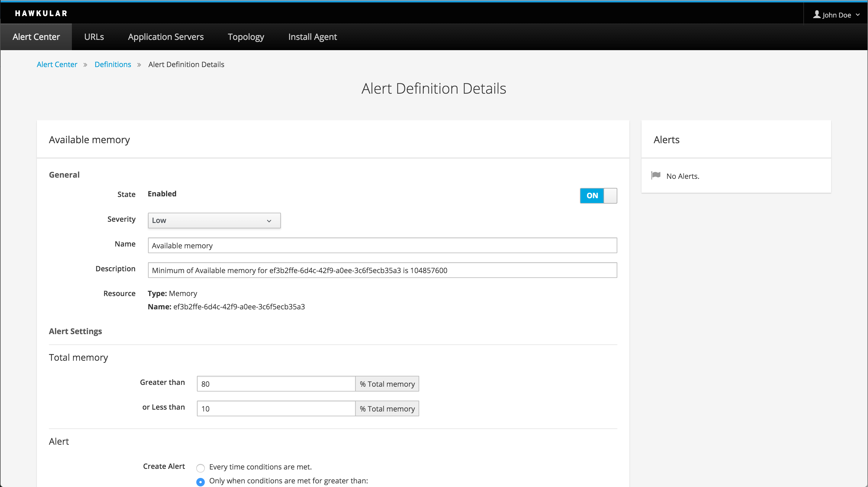Click the Definitions breadcrumb link

113,64
